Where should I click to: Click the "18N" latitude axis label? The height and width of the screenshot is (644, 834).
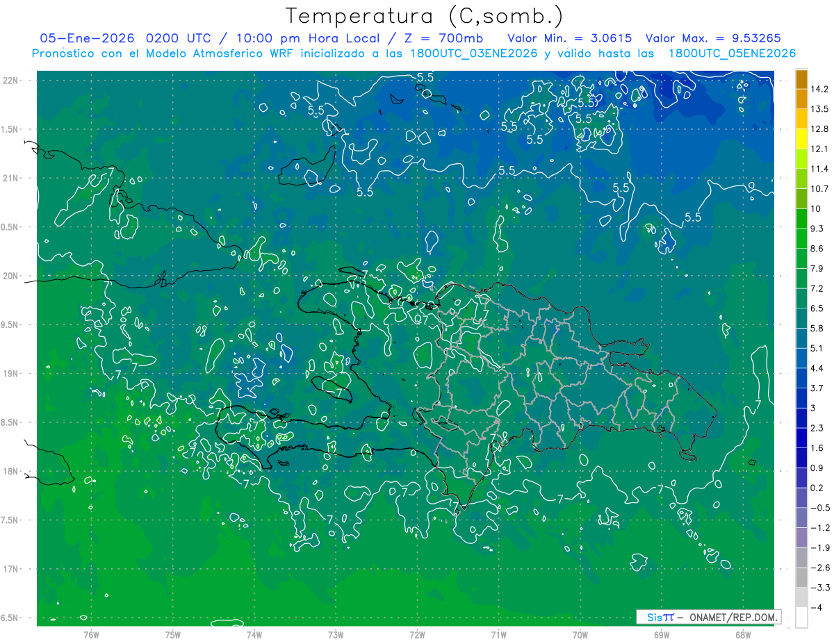point(10,471)
